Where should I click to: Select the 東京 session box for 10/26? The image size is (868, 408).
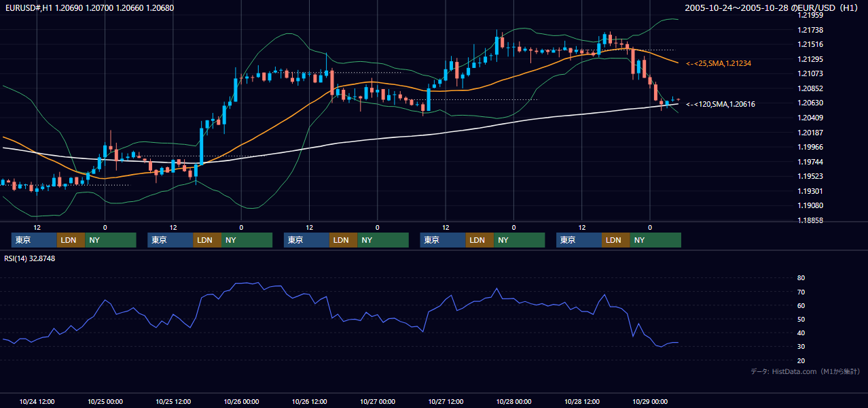306,240
